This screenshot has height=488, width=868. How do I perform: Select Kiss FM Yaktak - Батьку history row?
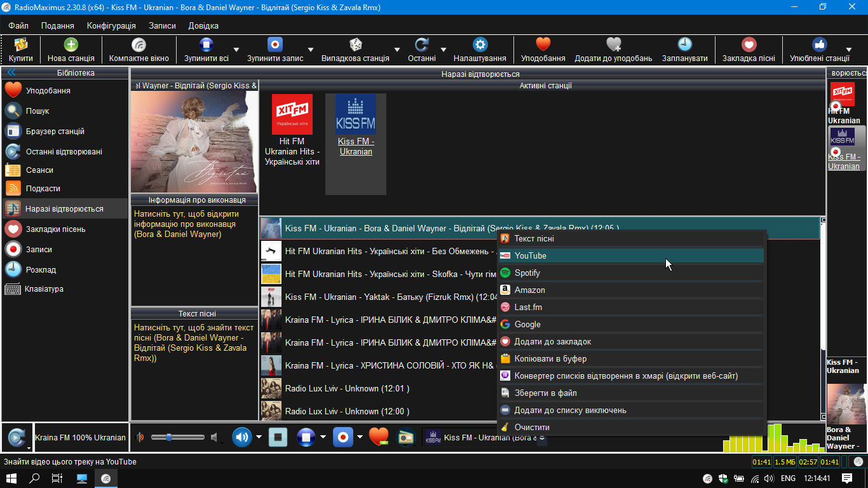tap(379, 297)
